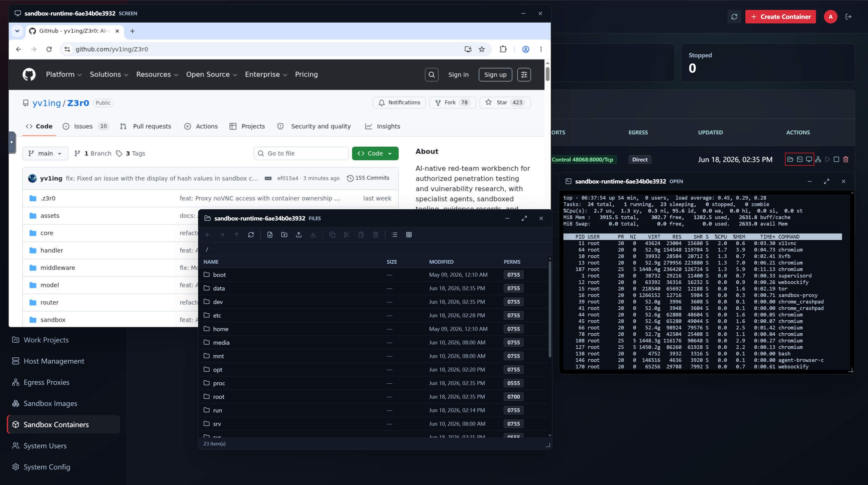Click the Fork button showing 78

(452, 103)
